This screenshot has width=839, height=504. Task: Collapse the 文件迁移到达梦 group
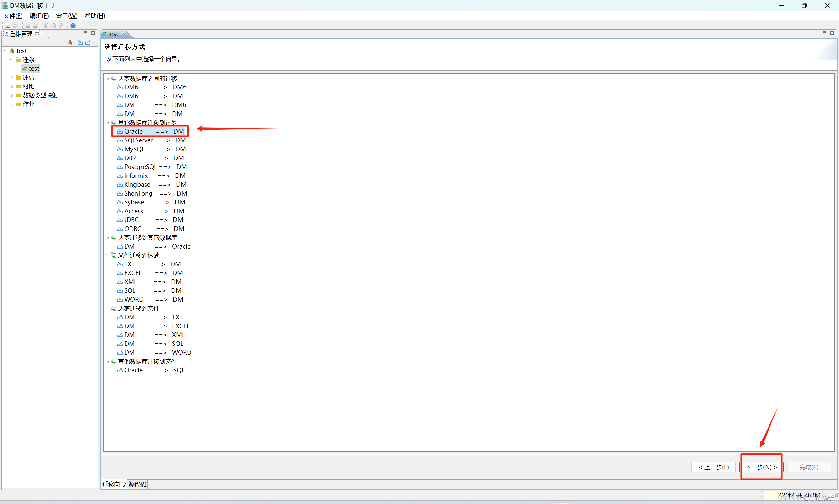[108, 255]
